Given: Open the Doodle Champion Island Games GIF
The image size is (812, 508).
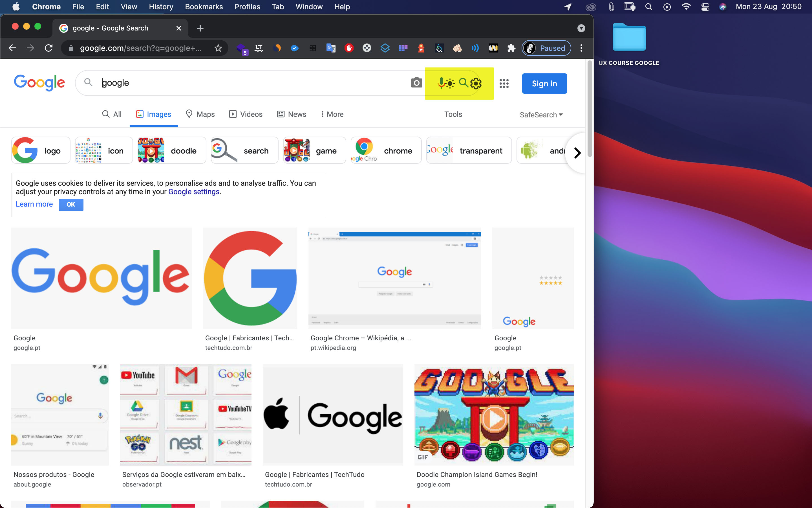Looking at the screenshot, I should tap(494, 415).
